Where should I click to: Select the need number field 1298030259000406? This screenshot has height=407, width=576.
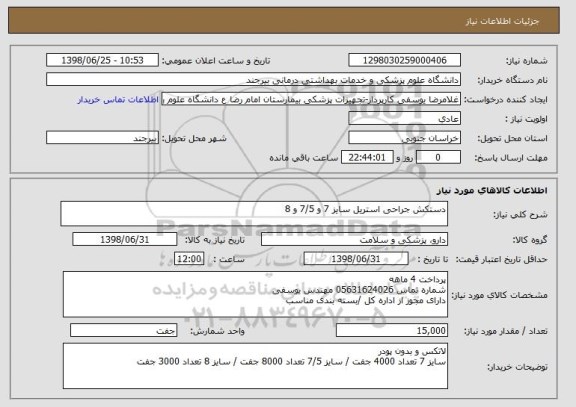[x=404, y=60]
